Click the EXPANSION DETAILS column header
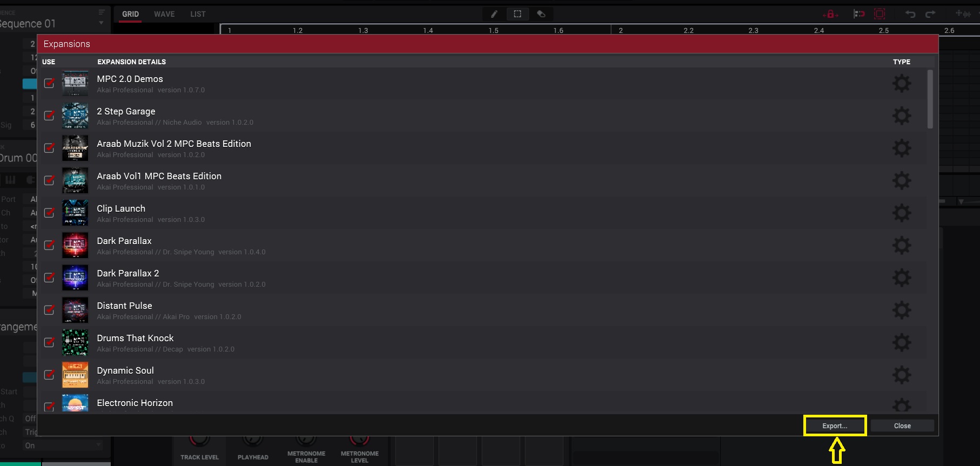Image resolution: width=980 pixels, height=466 pixels. 131,62
